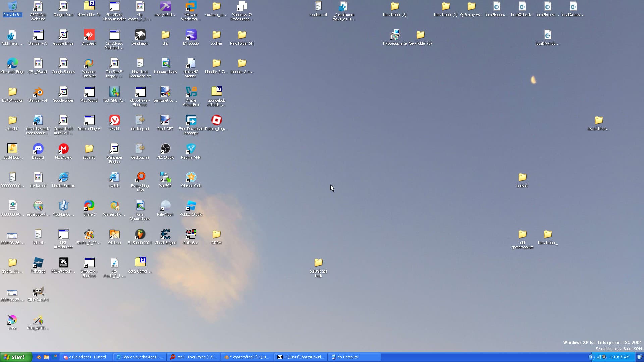Open readme.txt file icon
This screenshot has width=644, height=362.
tap(318, 9)
